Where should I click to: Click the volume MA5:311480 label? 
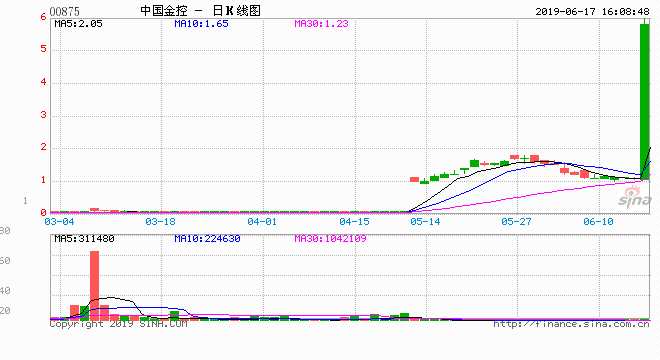[84, 239]
